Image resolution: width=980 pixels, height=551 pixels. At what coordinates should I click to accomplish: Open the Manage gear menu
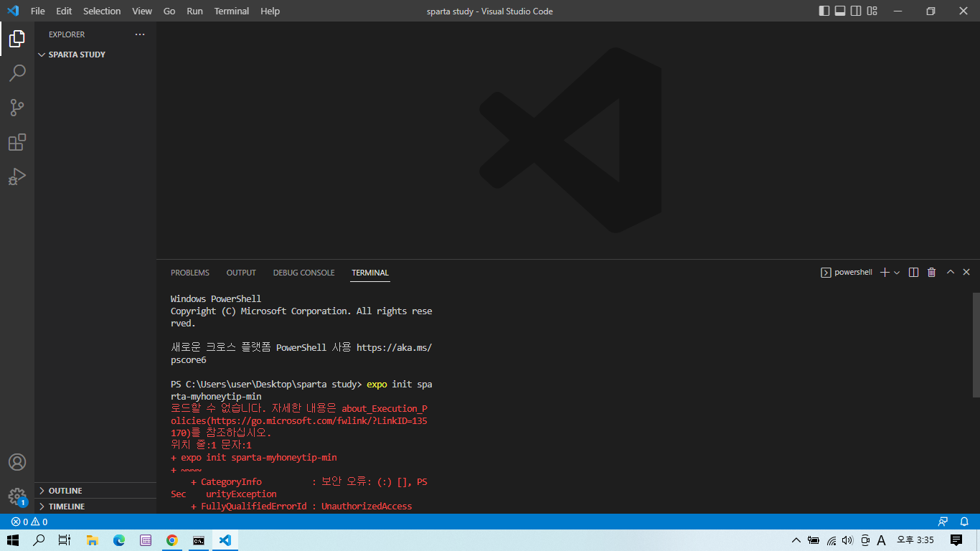tap(17, 496)
